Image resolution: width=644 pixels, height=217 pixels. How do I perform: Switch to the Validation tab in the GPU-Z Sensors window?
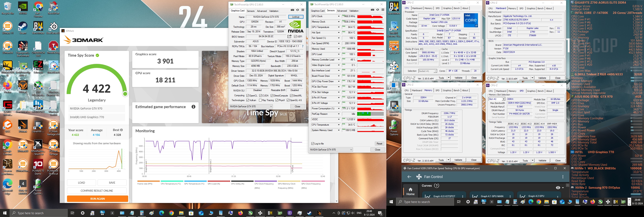tap(354, 11)
